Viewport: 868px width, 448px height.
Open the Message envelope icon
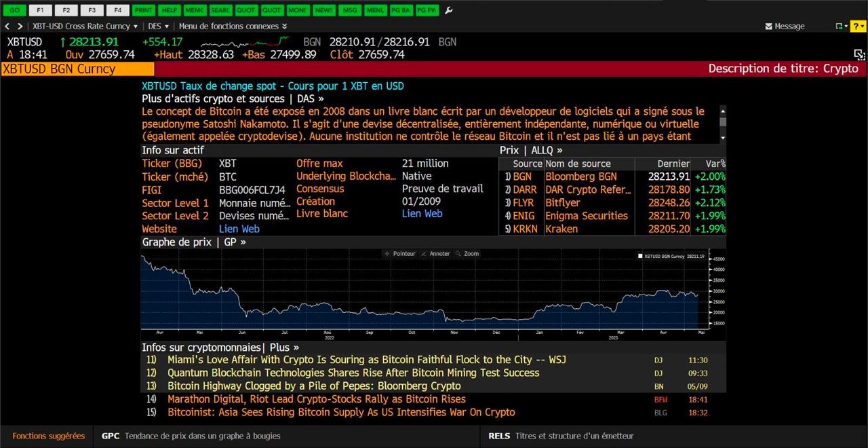click(770, 26)
